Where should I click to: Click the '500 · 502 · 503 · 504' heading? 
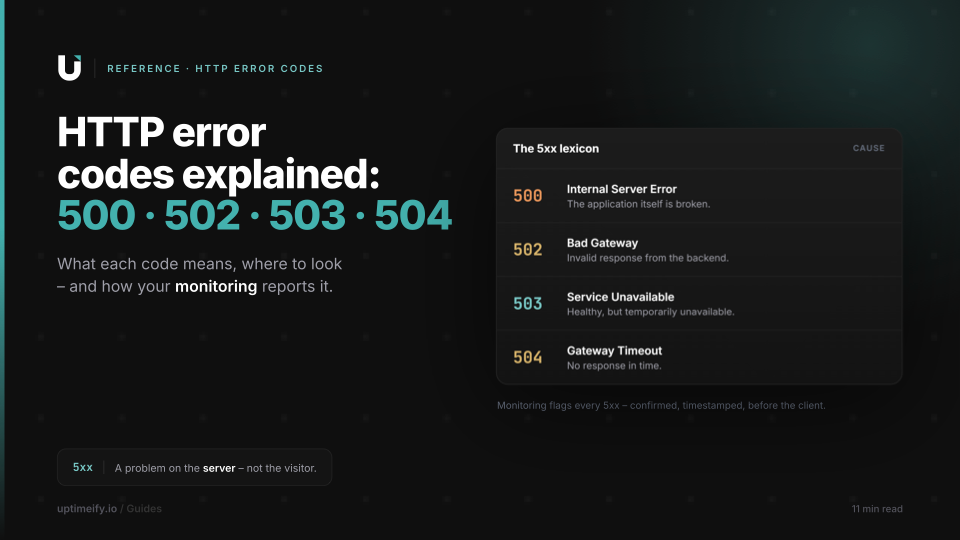pyautogui.click(x=255, y=215)
